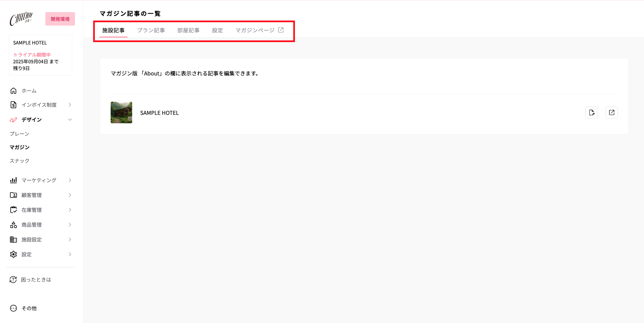Expand the 顧客管理 sidebar chevron
The width and height of the screenshot is (644, 323).
coord(70,195)
